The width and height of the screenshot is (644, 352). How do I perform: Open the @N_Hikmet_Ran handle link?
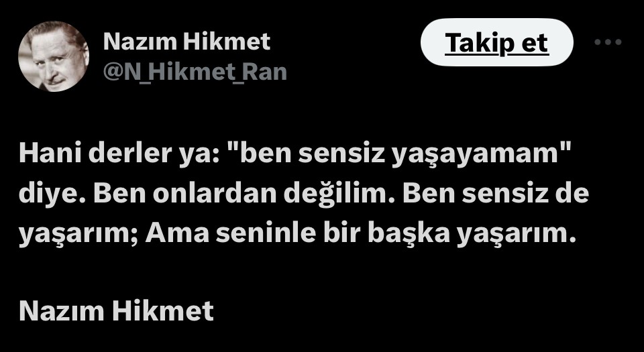[195, 72]
